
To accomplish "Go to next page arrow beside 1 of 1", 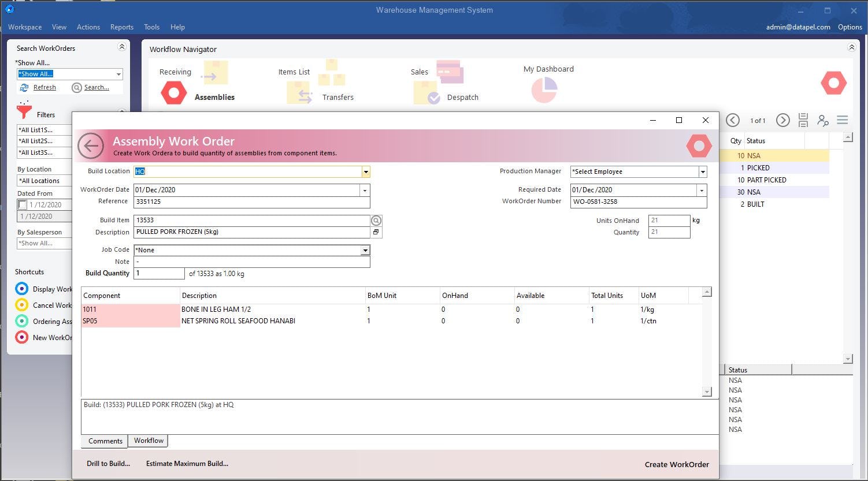I will click(782, 120).
